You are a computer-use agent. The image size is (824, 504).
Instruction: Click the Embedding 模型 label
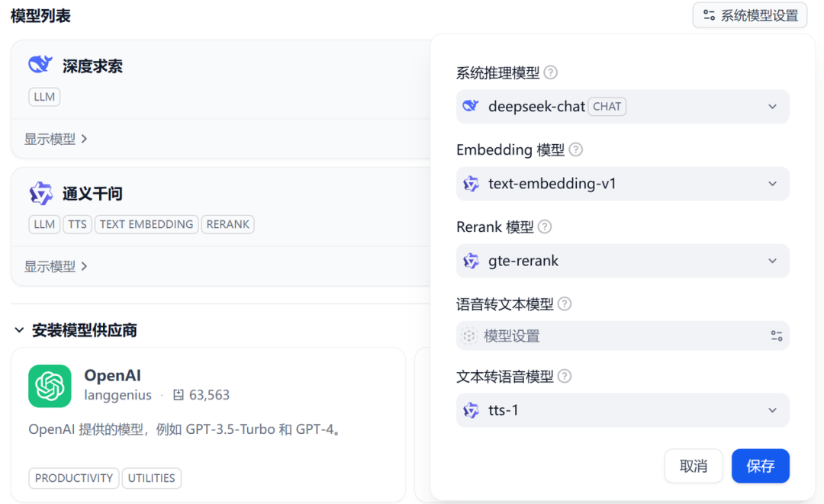(x=510, y=150)
